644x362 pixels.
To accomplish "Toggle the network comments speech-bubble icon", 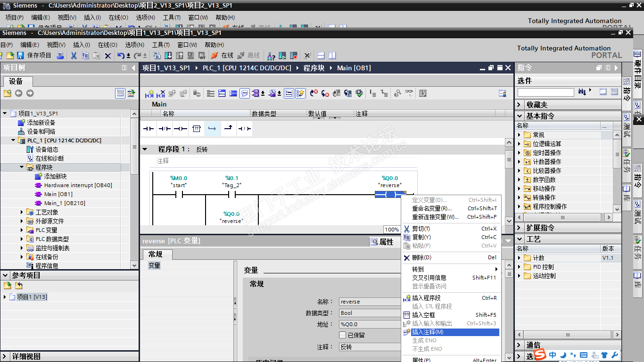I will (245, 93).
